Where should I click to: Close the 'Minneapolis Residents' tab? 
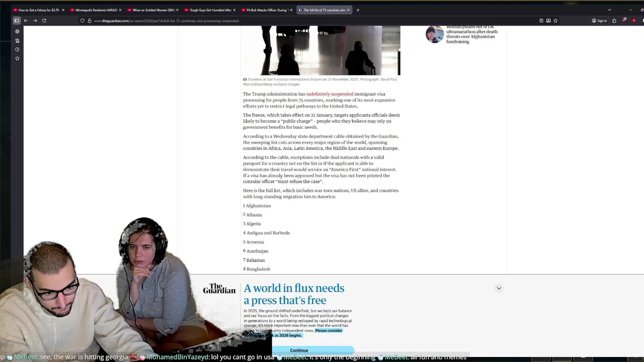coord(120,10)
